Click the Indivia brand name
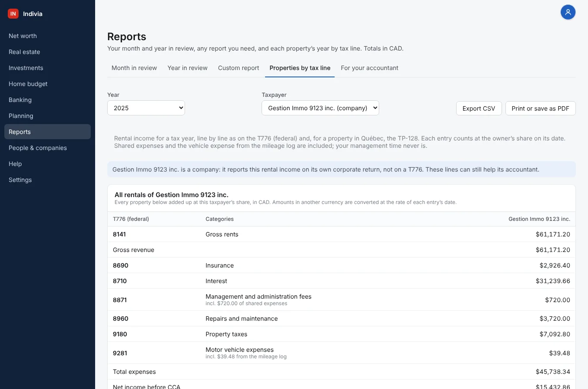Screen dimensions: 588x389 coord(33,14)
